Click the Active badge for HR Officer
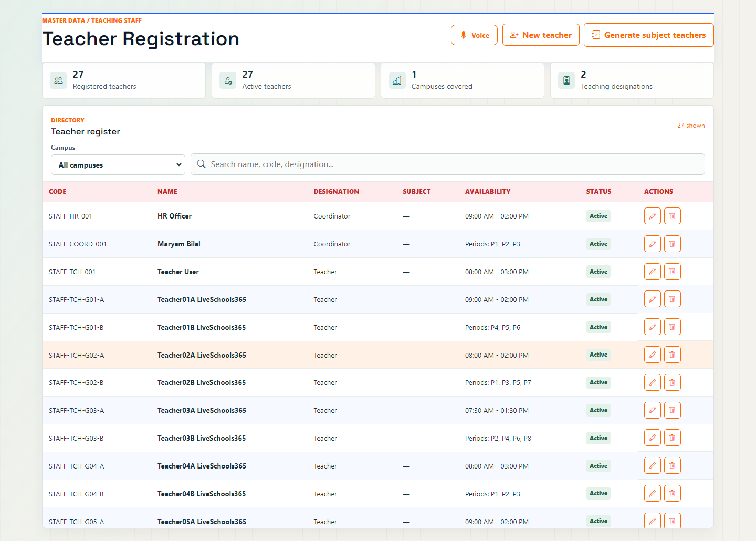 tap(598, 216)
